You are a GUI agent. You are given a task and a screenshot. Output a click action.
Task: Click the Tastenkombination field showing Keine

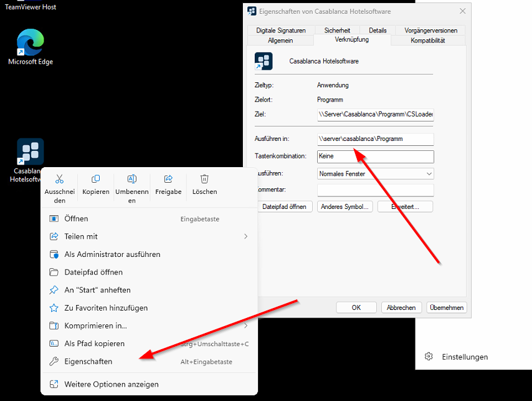375,156
